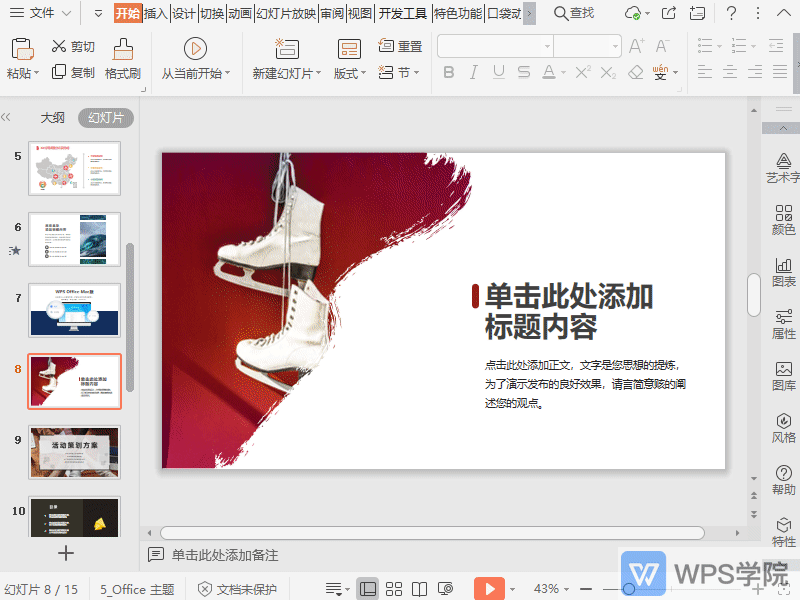800x600 pixels.
Task: Click the subscript X₂ icon
Action: 608,72
